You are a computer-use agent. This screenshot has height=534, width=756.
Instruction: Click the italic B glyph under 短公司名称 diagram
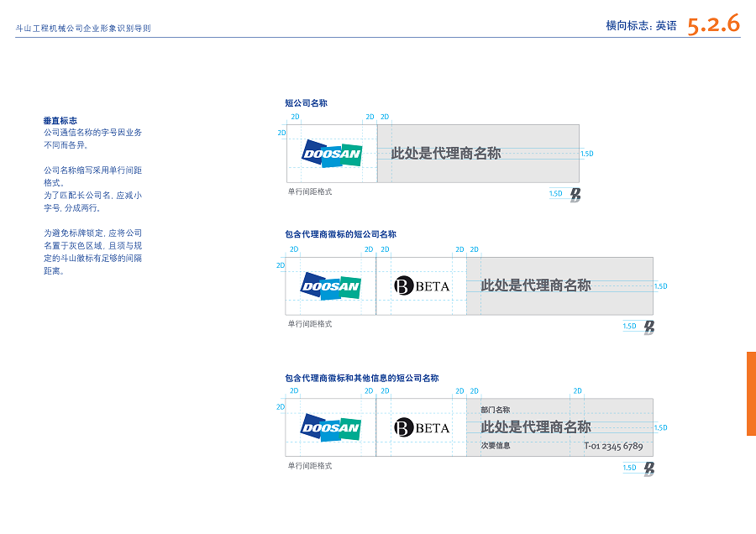(x=575, y=195)
